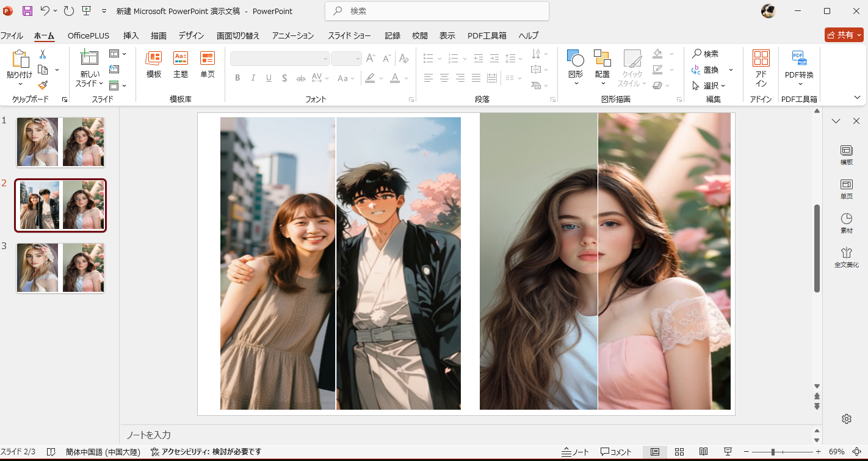Select slide 3 thumbnail
The image size is (868, 461).
click(60, 267)
